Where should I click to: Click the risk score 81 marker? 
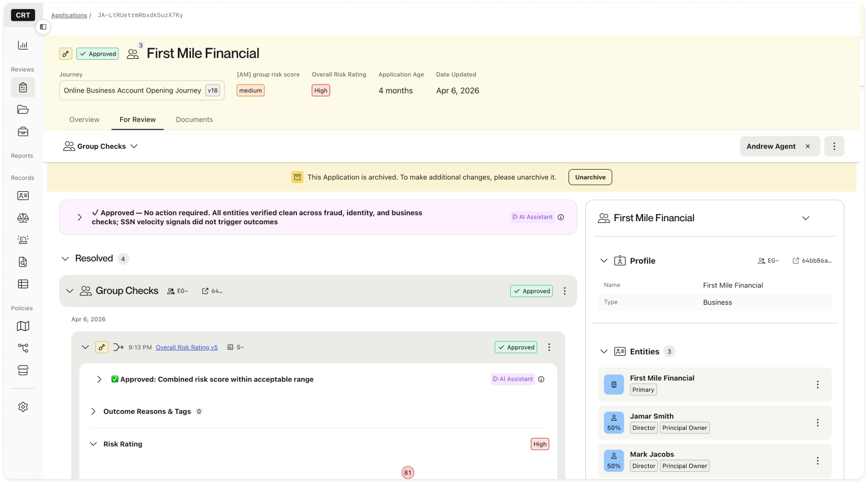[x=408, y=473]
